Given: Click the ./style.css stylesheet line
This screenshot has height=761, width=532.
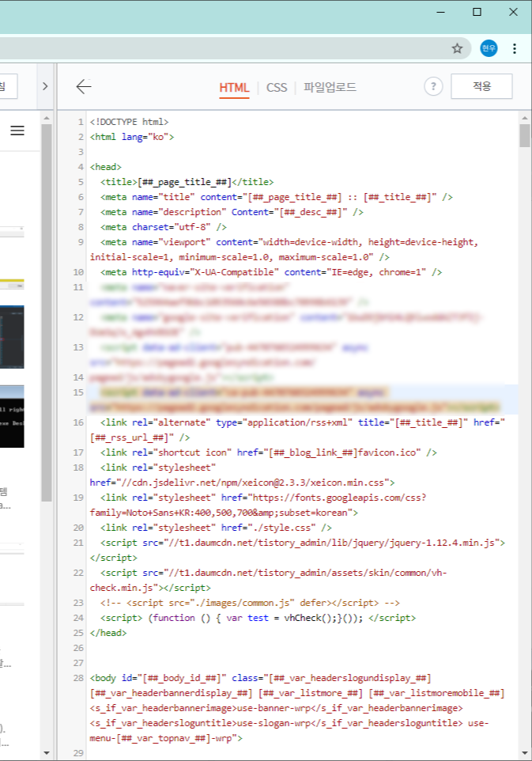Looking at the screenshot, I should pyautogui.click(x=216, y=528).
